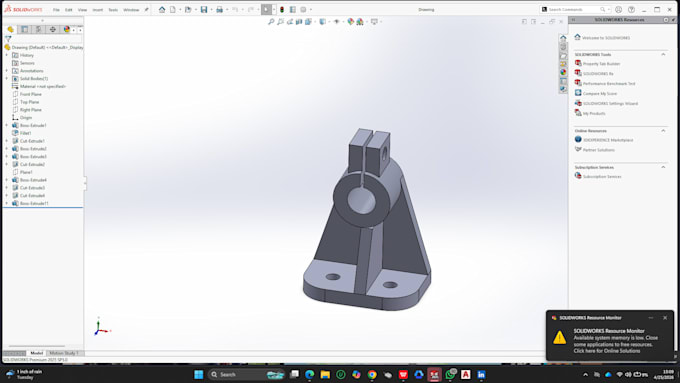Click the Zoom to Area icon
The height and width of the screenshot is (383, 680).
pos(280,22)
